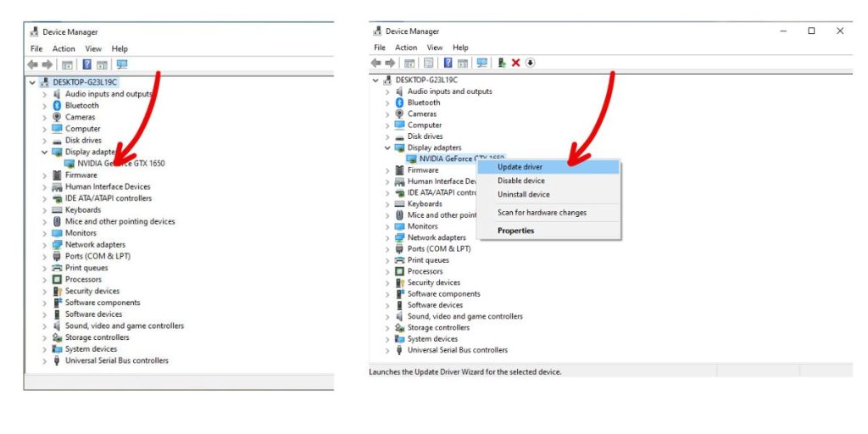Click the Print queues printer icon in the right window
Viewport: 868px width, 434px height.
[400, 259]
